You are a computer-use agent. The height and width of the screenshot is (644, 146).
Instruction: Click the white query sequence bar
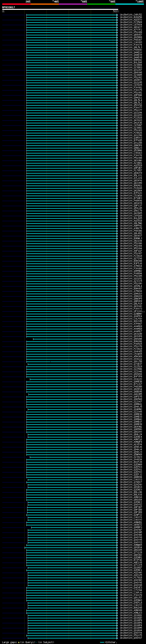coord(60,9)
